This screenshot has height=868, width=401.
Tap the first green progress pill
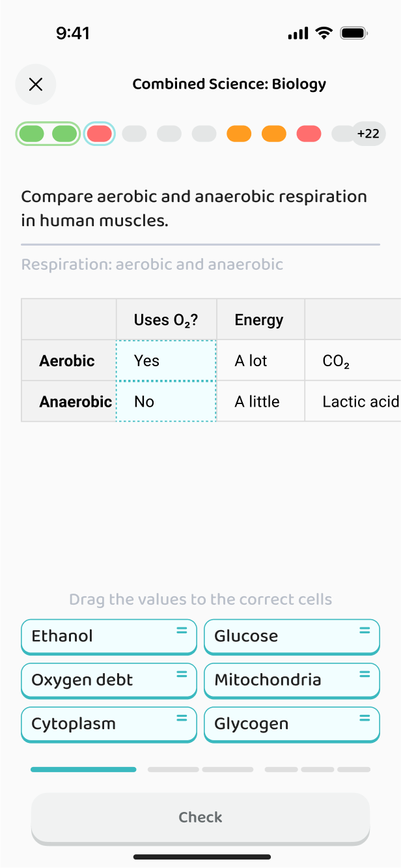pos(31,134)
